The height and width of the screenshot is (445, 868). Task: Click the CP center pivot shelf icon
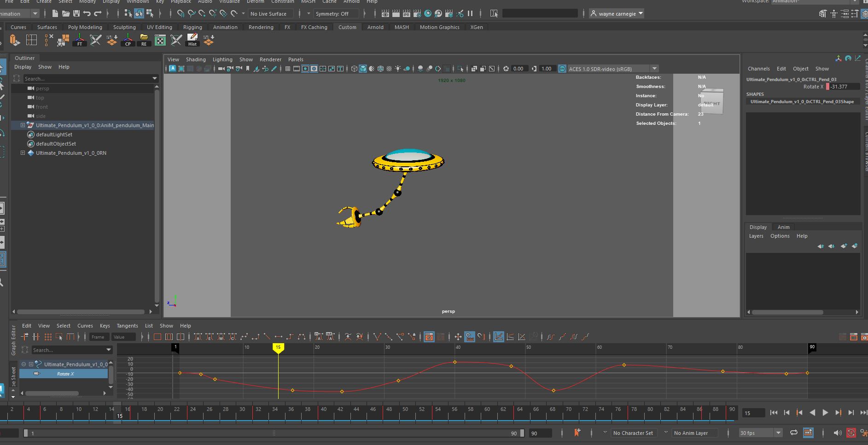[128, 40]
